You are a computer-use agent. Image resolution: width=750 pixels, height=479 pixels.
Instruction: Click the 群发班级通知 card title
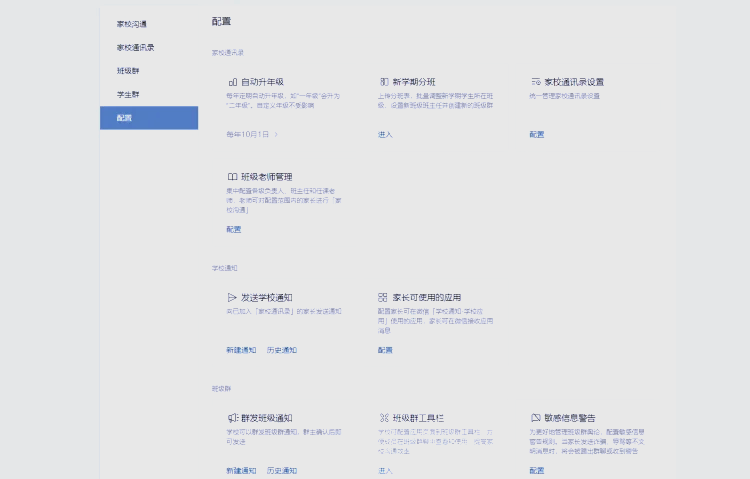tap(266, 418)
